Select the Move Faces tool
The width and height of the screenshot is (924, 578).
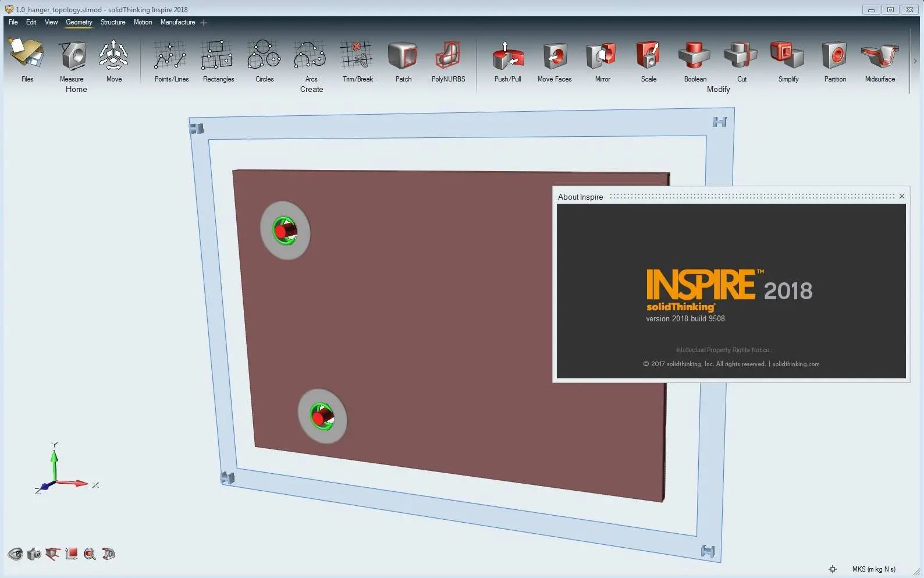(x=555, y=56)
